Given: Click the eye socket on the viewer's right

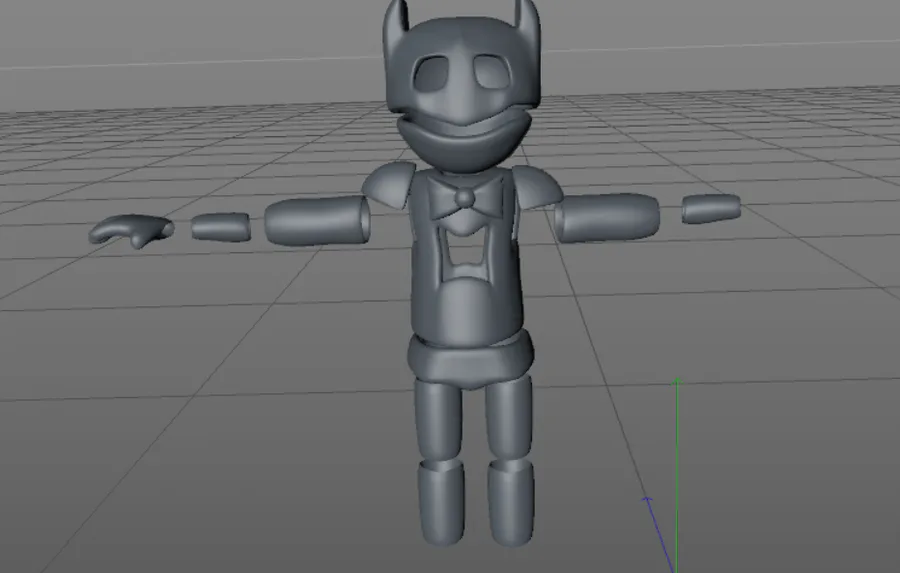Looking at the screenshot, I should pos(492,72).
